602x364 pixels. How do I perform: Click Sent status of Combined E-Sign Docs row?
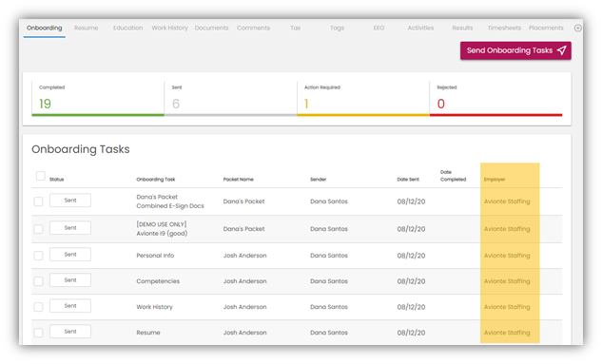tap(70, 201)
